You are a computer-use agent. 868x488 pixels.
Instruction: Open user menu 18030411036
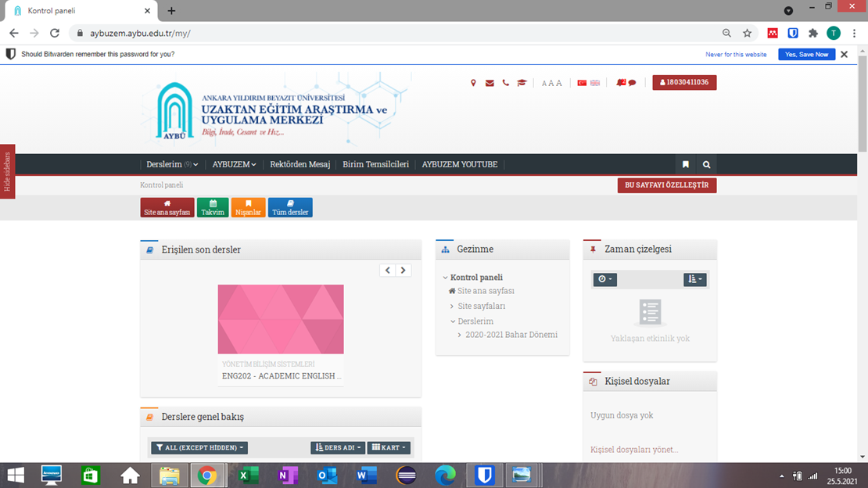(x=684, y=83)
